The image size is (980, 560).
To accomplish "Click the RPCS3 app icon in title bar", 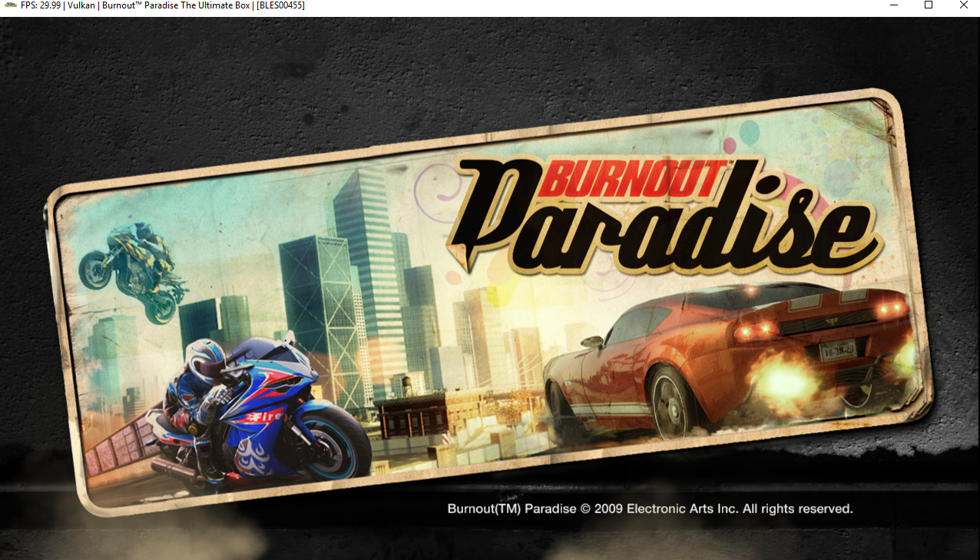I will tap(10, 5).
